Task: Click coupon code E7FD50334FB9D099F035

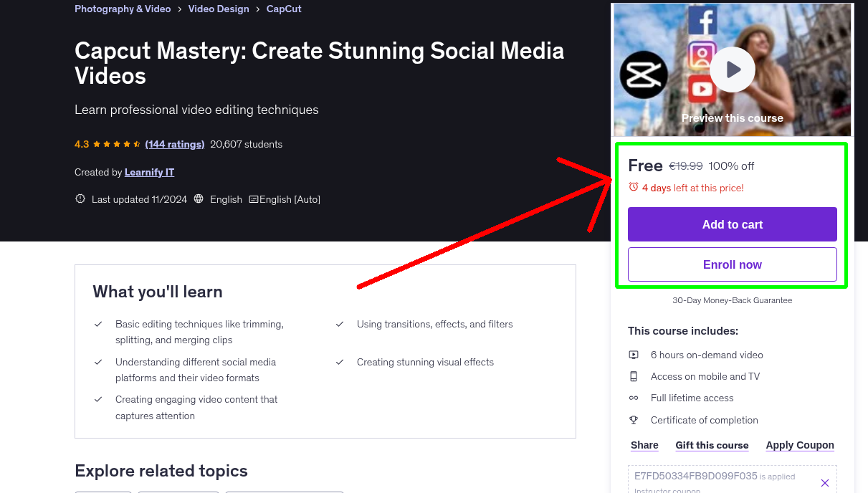Action: point(696,476)
